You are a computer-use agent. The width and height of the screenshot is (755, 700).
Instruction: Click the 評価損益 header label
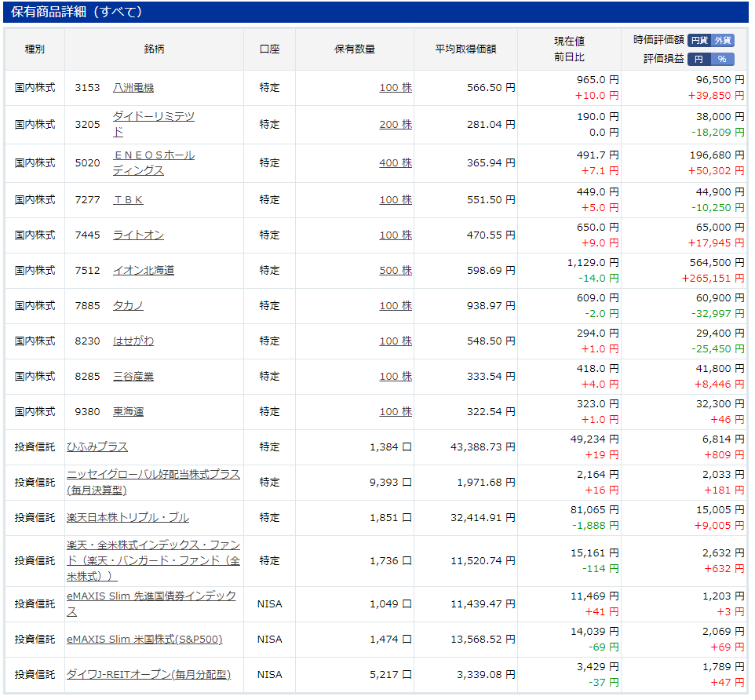tap(664, 59)
